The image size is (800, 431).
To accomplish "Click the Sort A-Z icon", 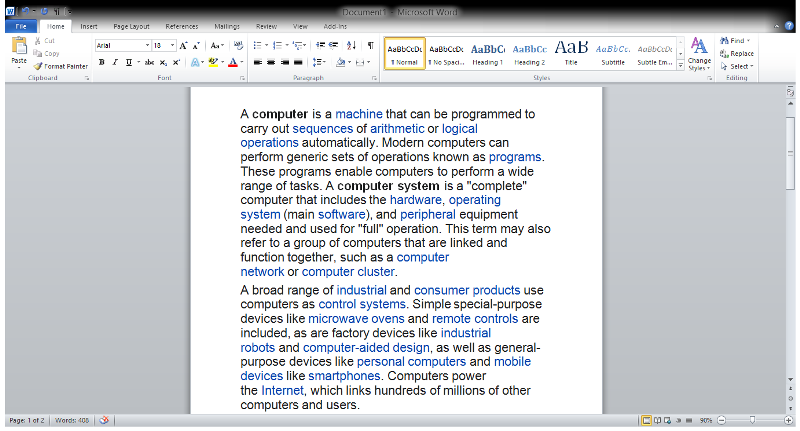I will (351, 45).
